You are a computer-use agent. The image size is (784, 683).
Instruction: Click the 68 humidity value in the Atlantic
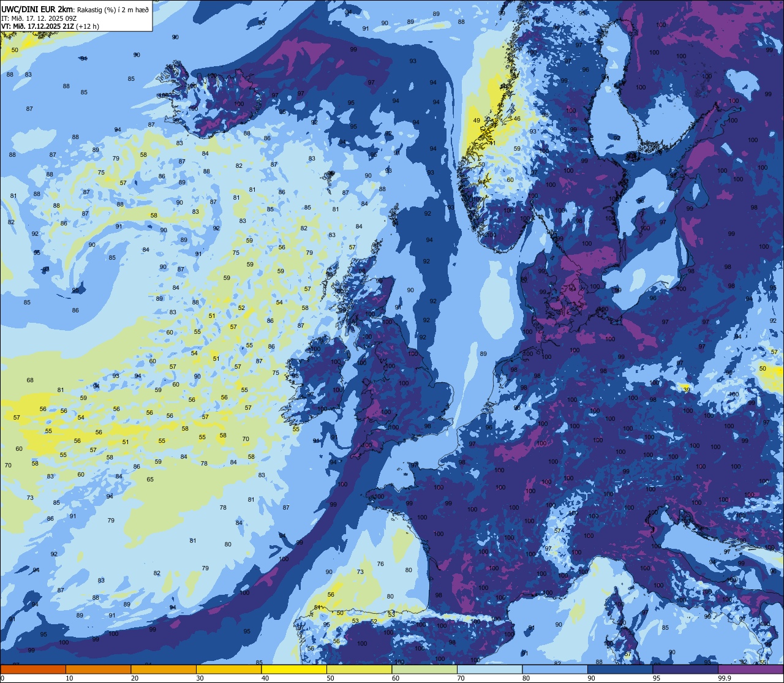(x=30, y=380)
